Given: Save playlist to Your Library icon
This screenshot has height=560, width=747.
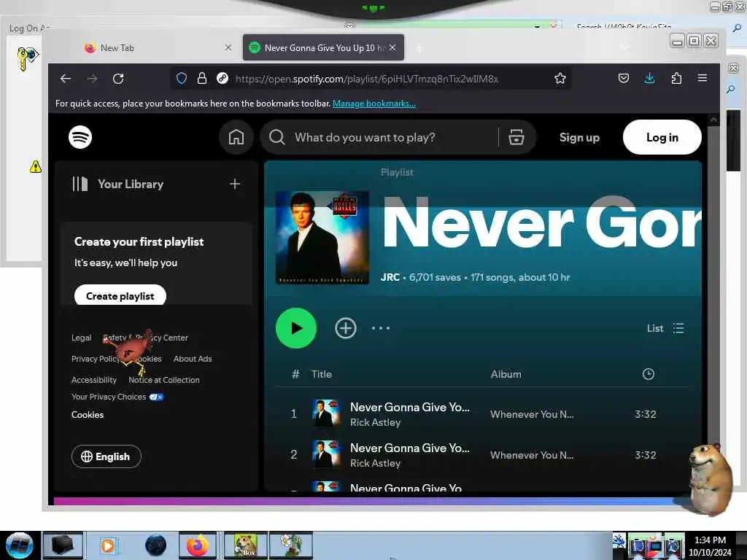Looking at the screenshot, I should (x=345, y=328).
